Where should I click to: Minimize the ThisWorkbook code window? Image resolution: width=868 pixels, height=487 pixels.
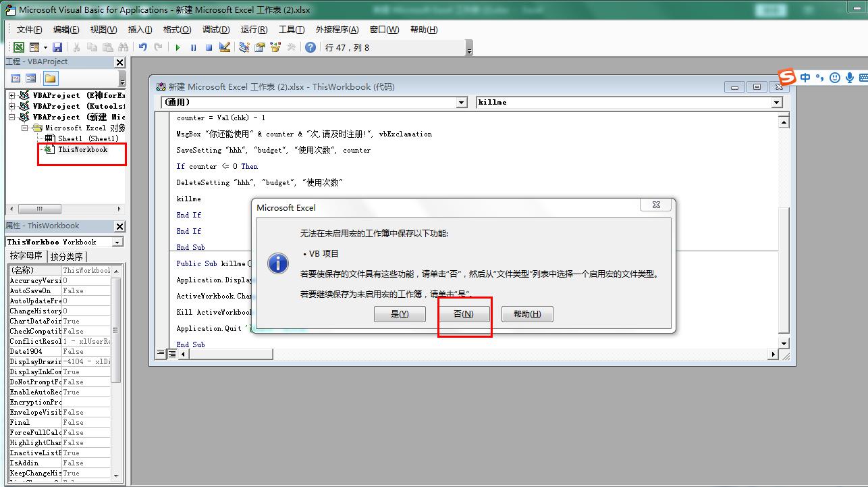coord(734,86)
